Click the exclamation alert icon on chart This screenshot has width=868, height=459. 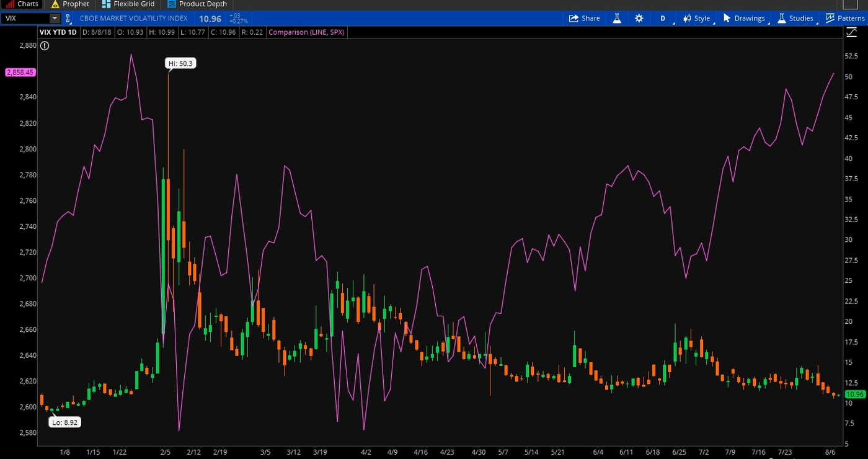pyautogui.click(x=45, y=45)
